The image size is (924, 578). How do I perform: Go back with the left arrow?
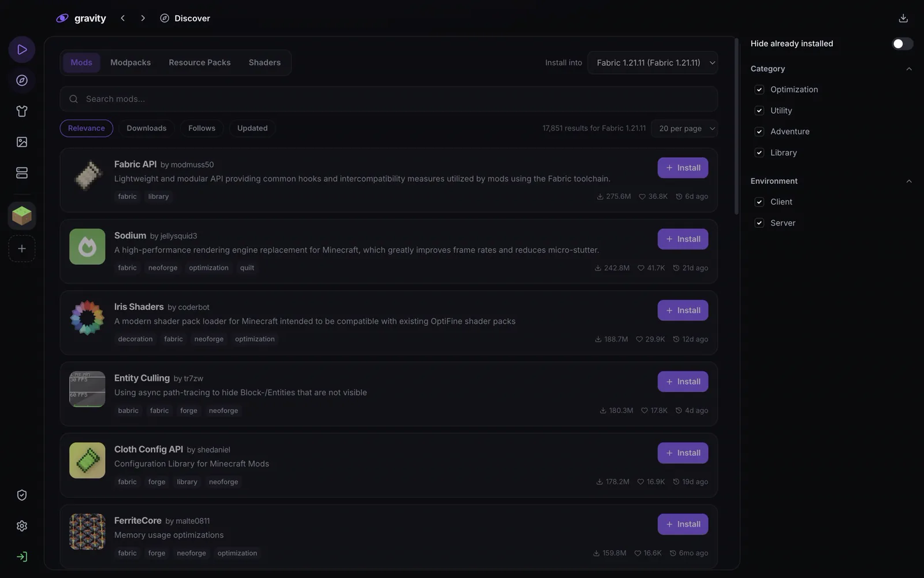[122, 18]
